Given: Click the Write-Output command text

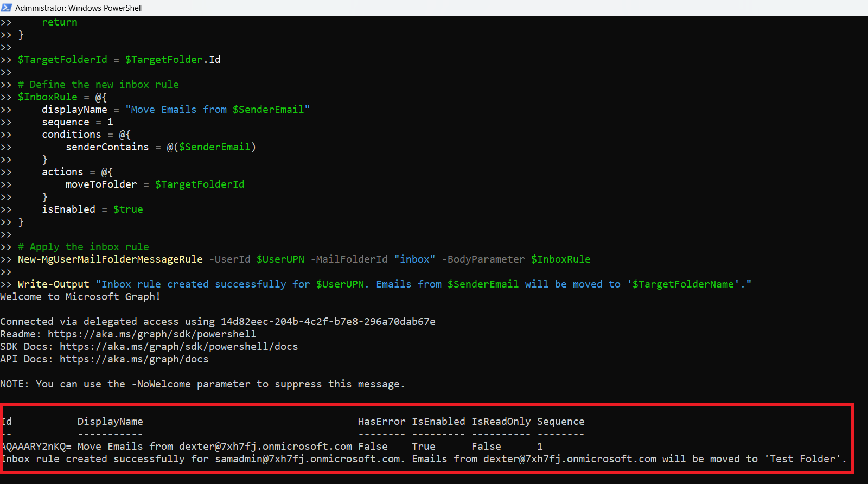Looking at the screenshot, I should (x=53, y=284).
